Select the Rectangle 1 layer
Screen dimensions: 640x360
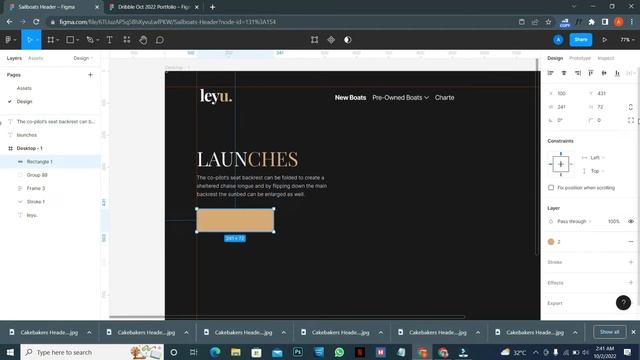pyautogui.click(x=50, y=162)
